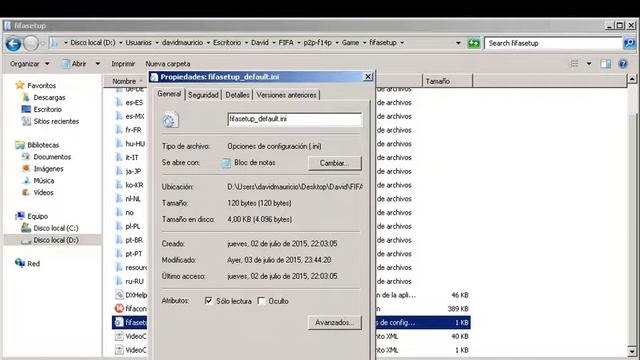Sort by the Tamaño column header

click(447, 81)
